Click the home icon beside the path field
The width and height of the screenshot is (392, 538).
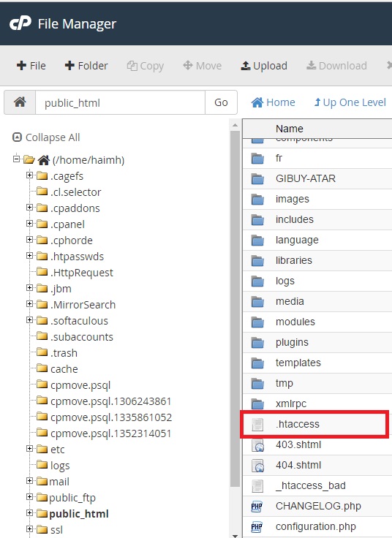(20, 102)
